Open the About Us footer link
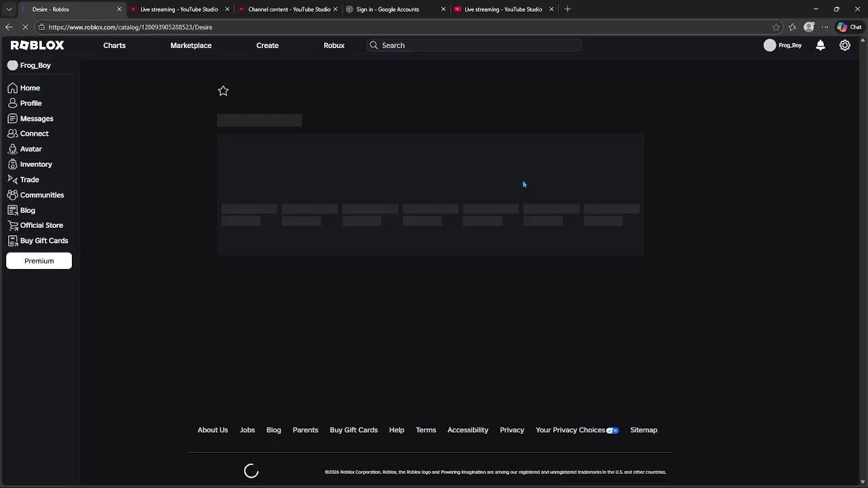Screen dimensions: 868x488 (213, 430)
